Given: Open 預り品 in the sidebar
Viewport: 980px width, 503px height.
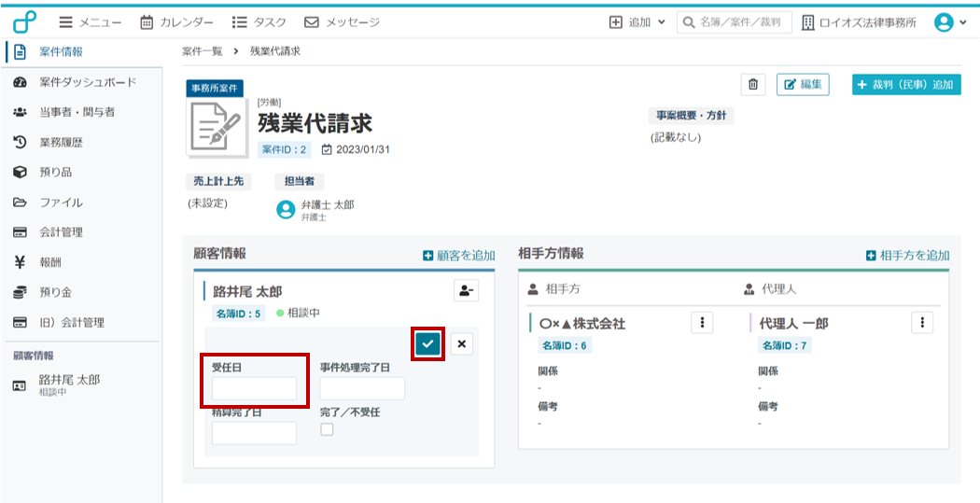Looking at the screenshot, I should [54, 172].
